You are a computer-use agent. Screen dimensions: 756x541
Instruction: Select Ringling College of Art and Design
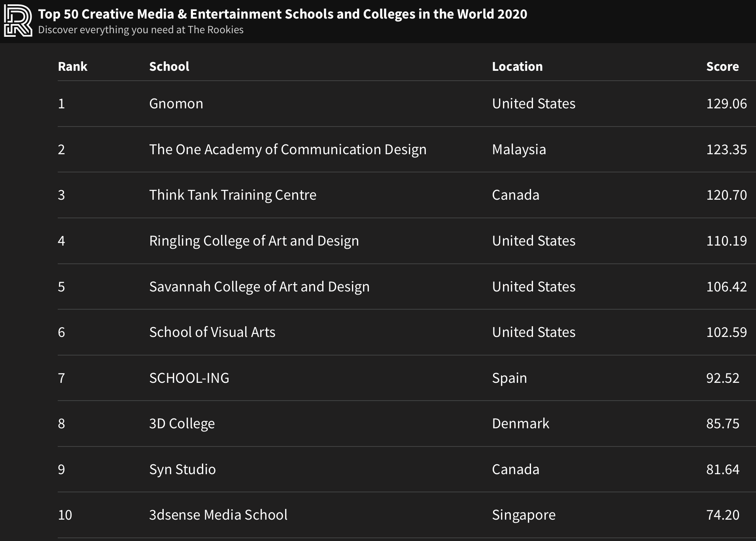pos(254,241)
